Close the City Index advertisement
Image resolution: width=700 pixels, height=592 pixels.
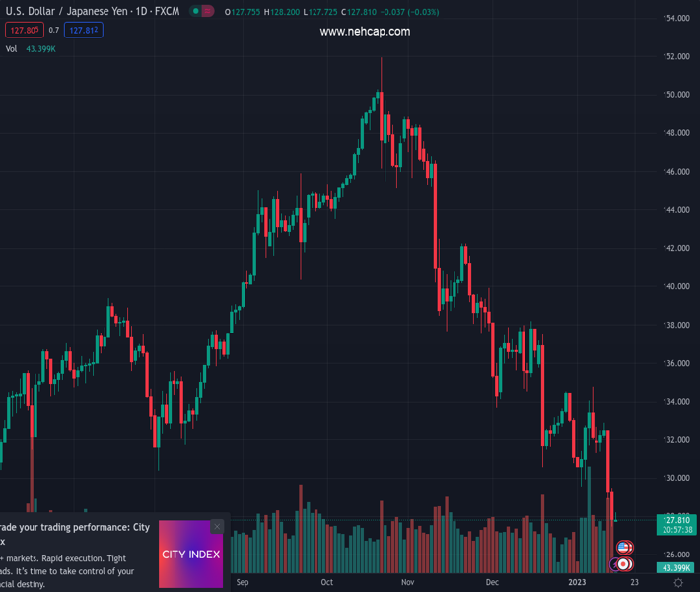[x=217, y=527]
